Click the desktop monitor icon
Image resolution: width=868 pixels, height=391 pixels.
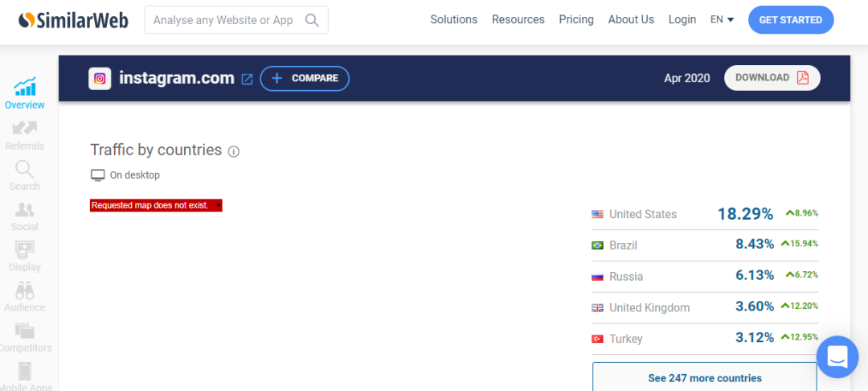click(x=97, y=175)
